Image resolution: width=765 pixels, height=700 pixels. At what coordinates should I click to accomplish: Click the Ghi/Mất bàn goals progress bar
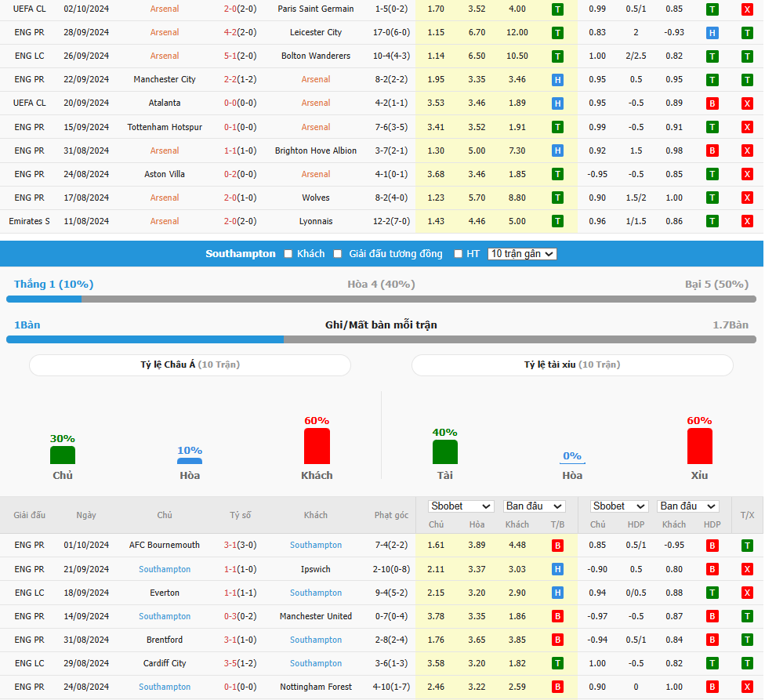[x=381, y=339]
